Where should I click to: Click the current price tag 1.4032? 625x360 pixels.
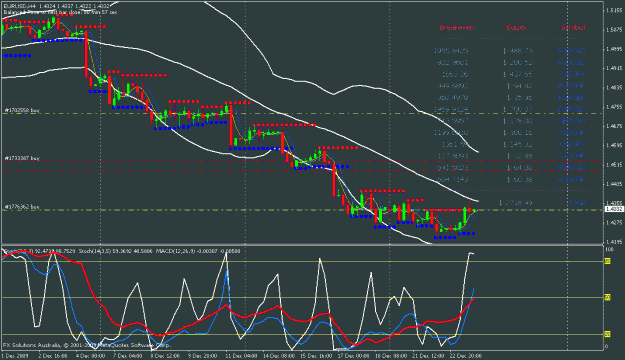click(614, 209)
